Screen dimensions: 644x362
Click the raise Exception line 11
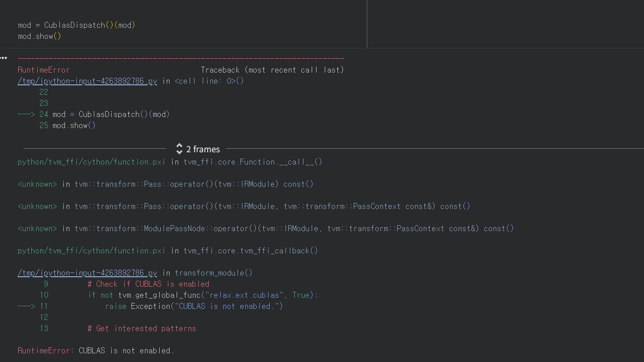coord(194,306)
